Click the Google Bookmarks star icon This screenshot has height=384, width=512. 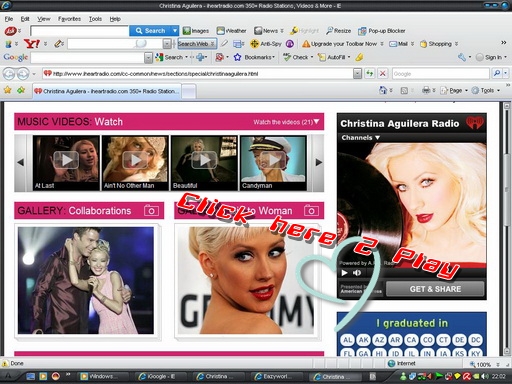237,57
